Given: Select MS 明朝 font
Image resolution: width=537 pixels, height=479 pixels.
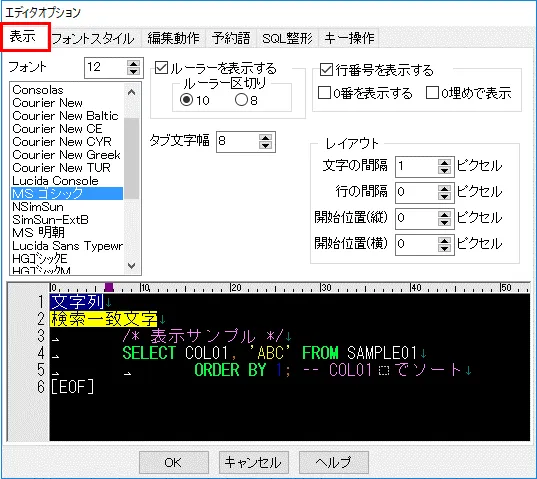Looking at the screenshot, I should (67, 233).
